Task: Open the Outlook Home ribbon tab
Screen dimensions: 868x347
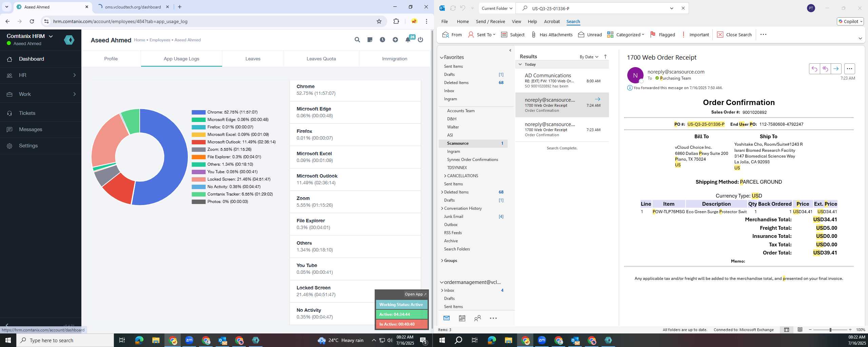Action: (463, 21)
